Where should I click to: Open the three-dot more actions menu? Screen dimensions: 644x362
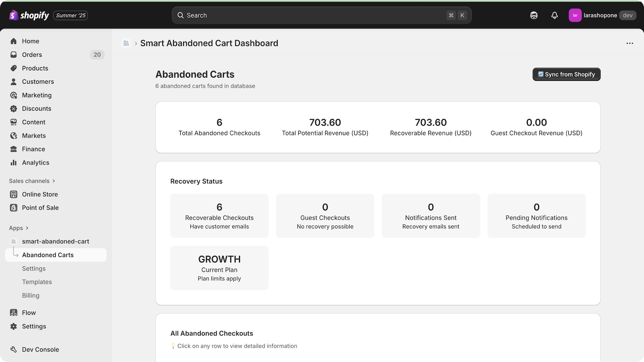coord(630,43)
